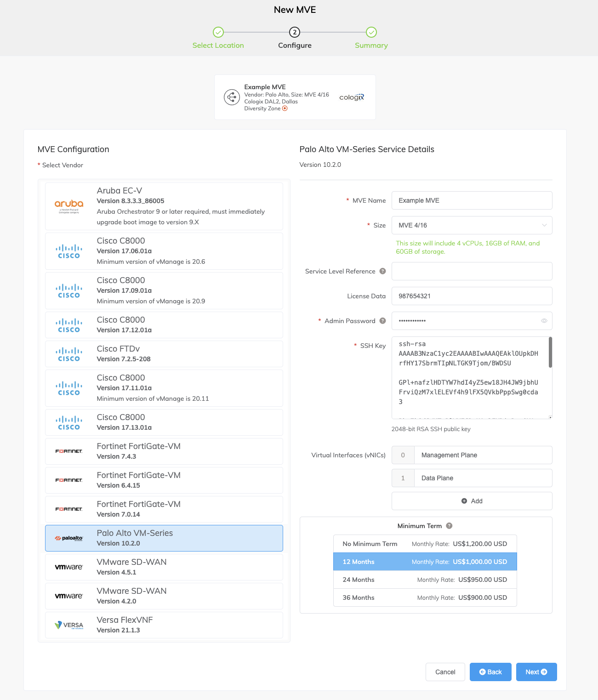Click the Cancel button
The height and width of the screenshot is (700, 598).
click(x=445, y=672)
